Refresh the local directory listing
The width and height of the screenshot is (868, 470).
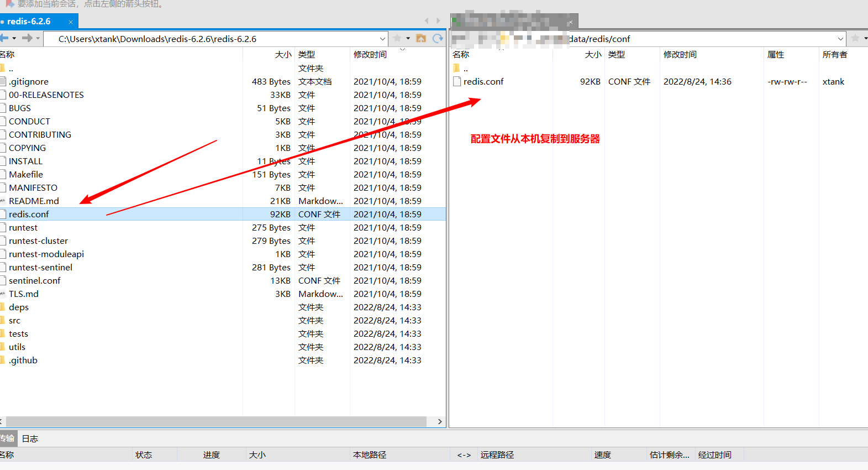click(438, 38)
